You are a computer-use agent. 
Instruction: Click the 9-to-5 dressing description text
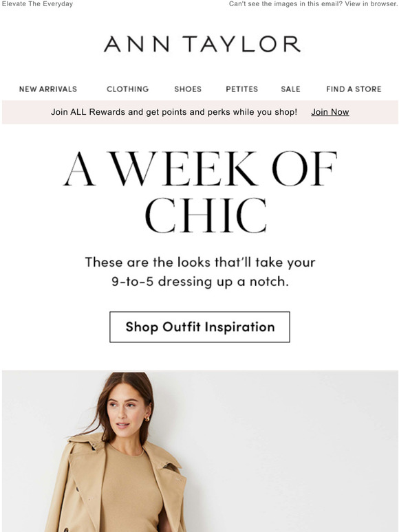(x=200, y=271)
